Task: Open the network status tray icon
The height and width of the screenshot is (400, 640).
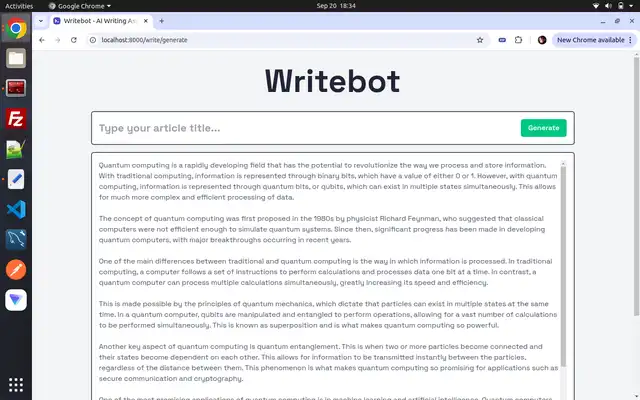Action: pyautogui.click(x=596, y=6)
